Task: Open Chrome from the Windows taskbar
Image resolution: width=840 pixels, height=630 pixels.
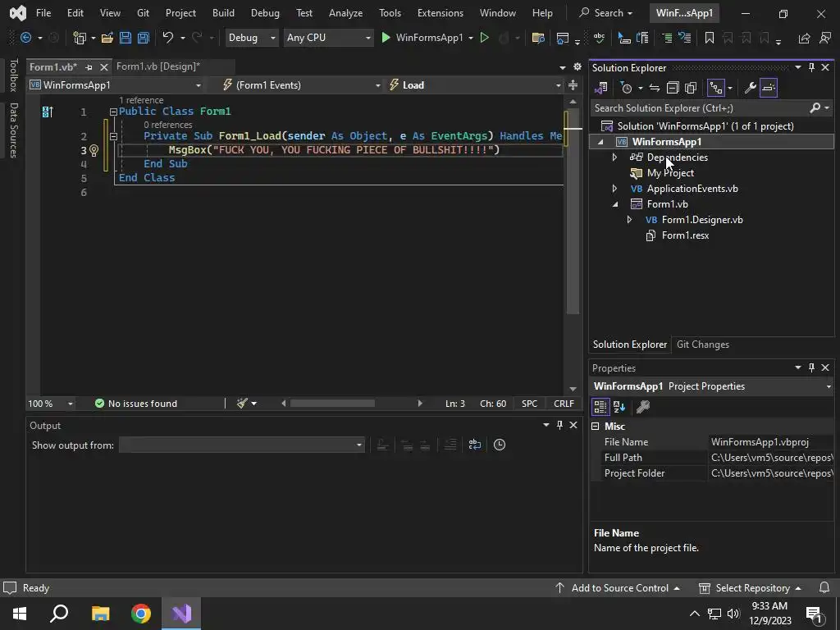Action: tap(141, 614)
